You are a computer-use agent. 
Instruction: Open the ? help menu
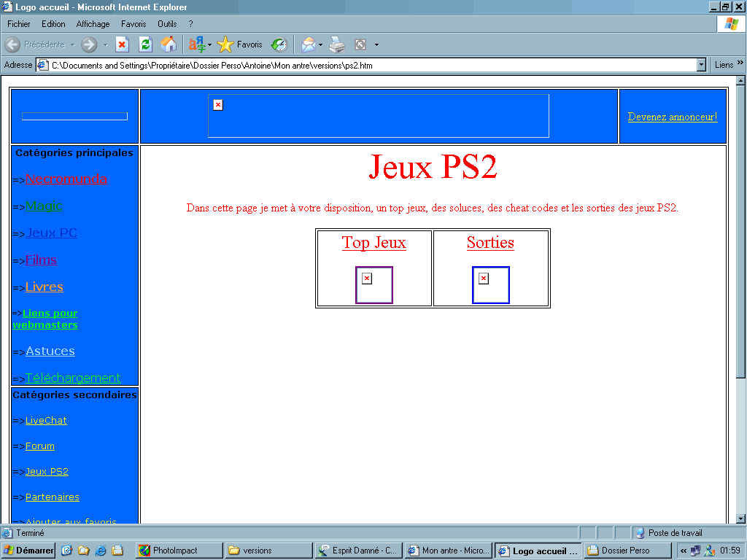point(190,24)
